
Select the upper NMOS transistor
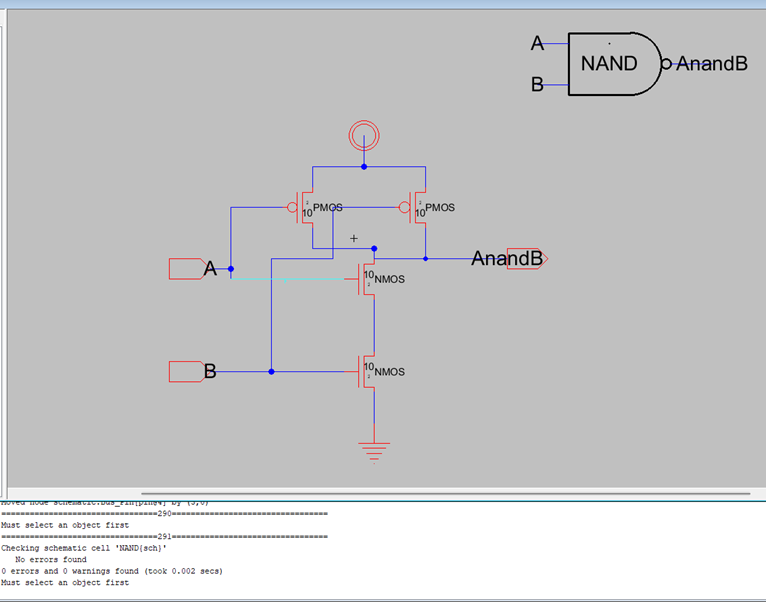tap(367, 279)
